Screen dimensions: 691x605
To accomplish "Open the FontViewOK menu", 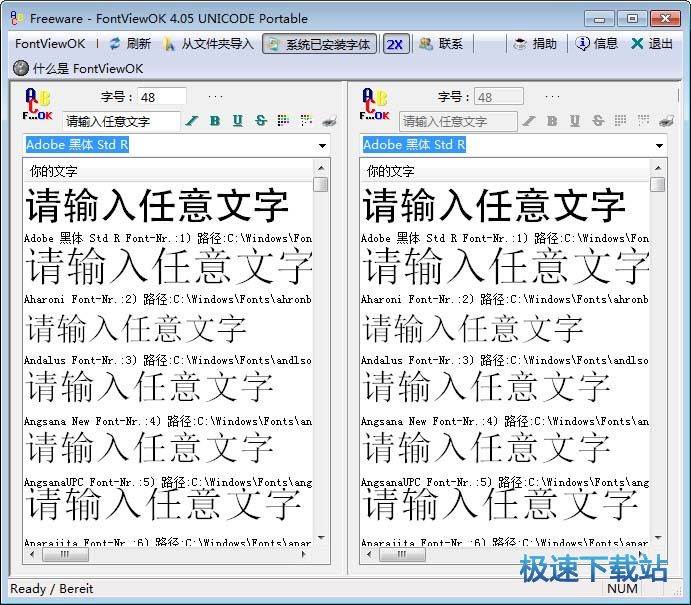I will pos(50,44).
